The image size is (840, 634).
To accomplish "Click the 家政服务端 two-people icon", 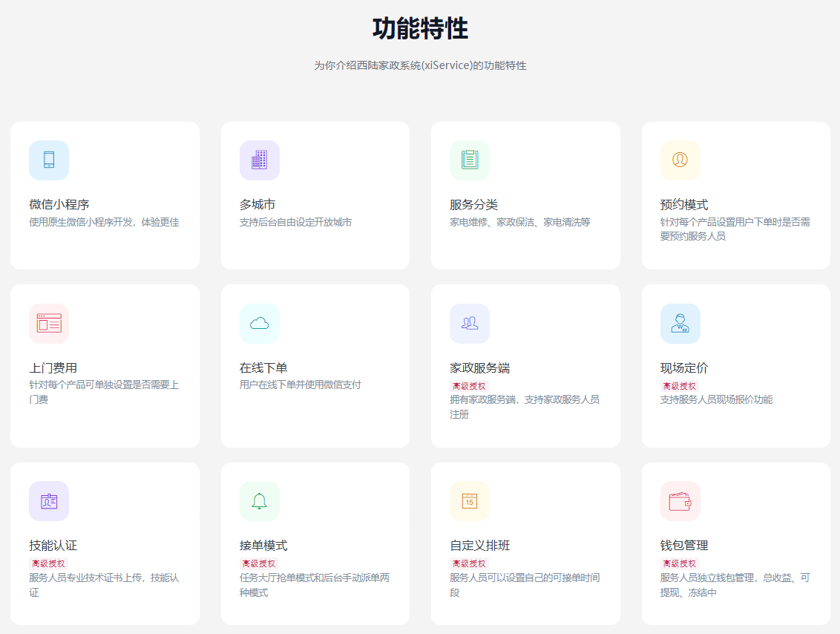I will pyautogui.click(x=469, y=323).
